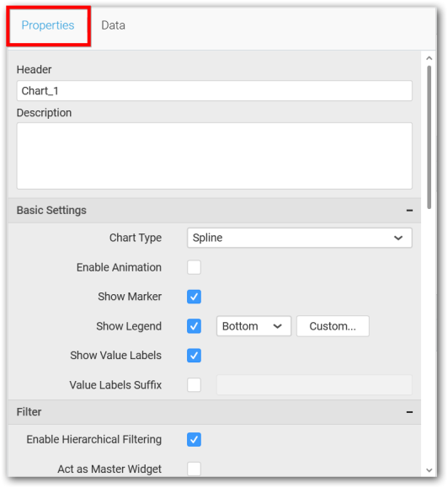Click the scroll up arrow icon
Screen dimensions: 448x488
(x=429, y=58)
